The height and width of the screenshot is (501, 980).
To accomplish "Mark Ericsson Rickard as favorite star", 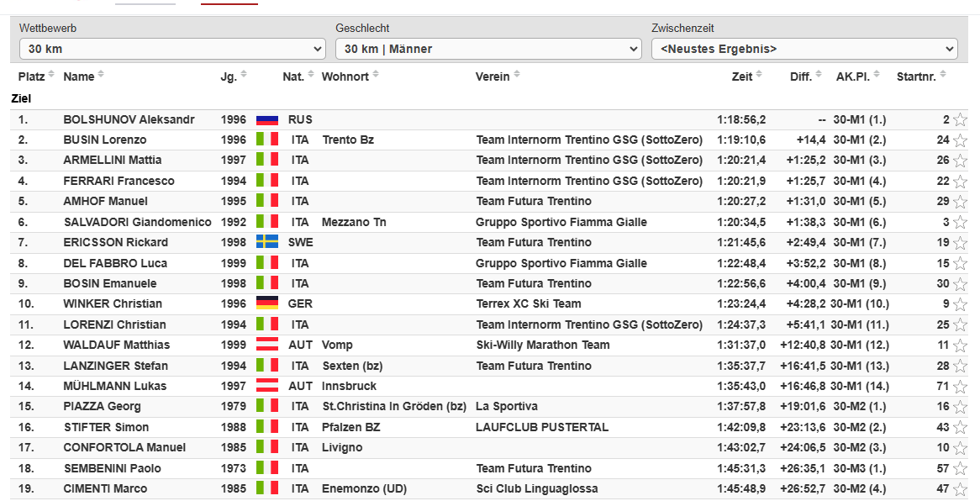I will [x=960, y=243].
